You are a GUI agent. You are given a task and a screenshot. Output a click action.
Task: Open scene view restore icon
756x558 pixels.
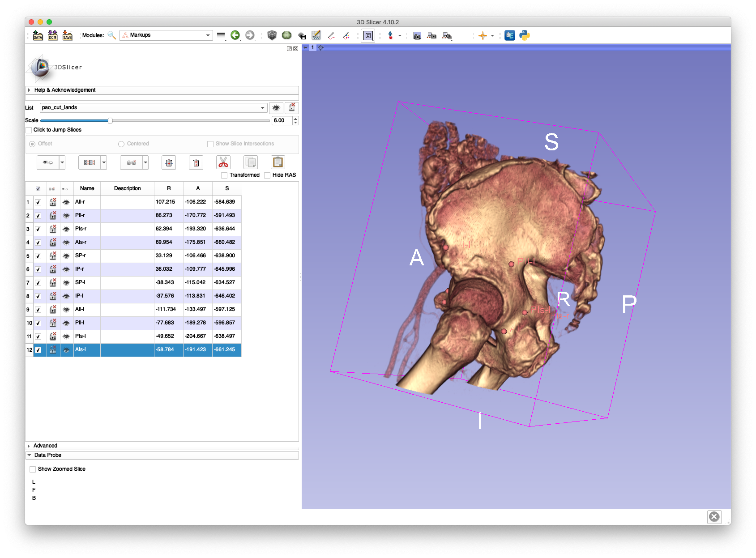tap(447, 35)
